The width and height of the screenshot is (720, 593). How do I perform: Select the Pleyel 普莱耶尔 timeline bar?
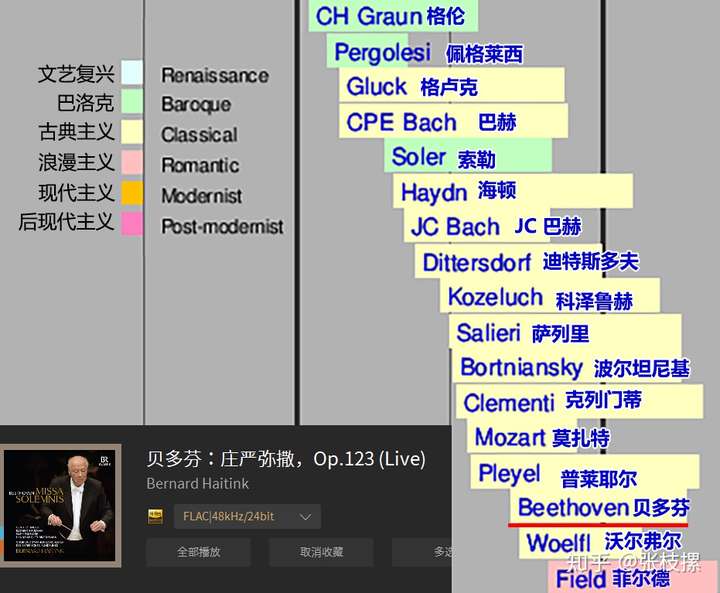click(x=585, y=472)
